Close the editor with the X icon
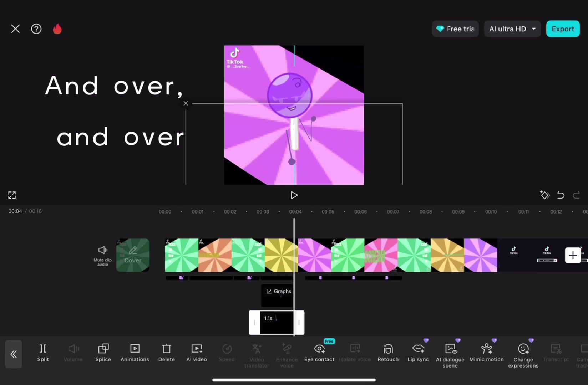 pyautogui.click(x=15, y=29)
